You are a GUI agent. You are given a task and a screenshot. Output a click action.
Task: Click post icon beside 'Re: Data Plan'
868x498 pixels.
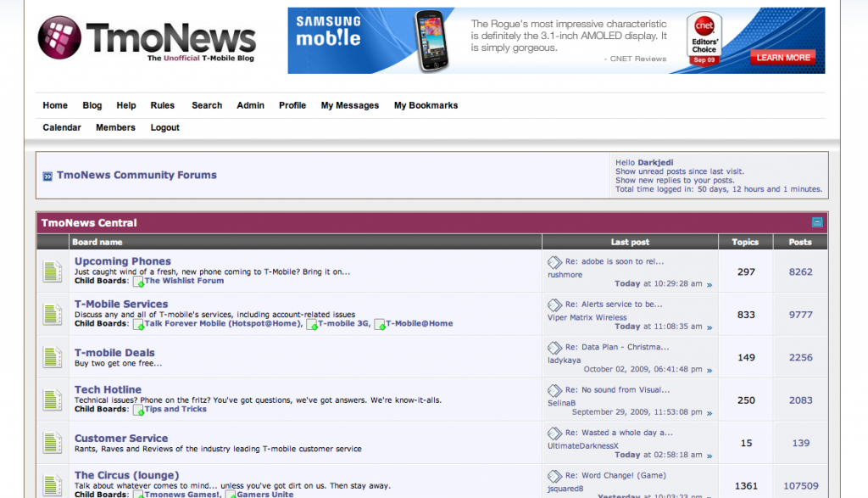[x=554, y=347]
